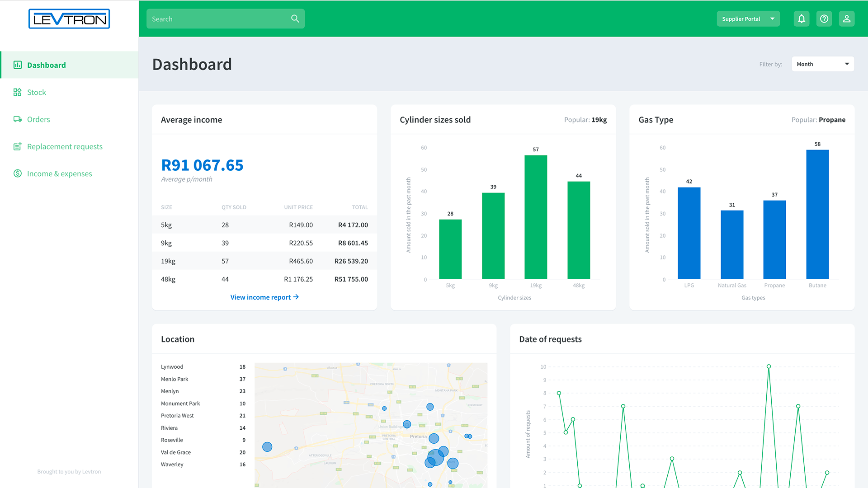Go to Stock menu item
The image size is (868, 488).
(x=37, y=92)
